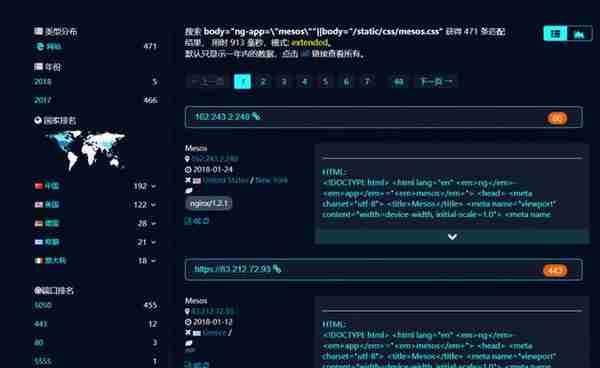Click the China flag icon in the country ranking
Image resolution: width=600 pixels, height=368 pixels.
(x=39, y=186)
